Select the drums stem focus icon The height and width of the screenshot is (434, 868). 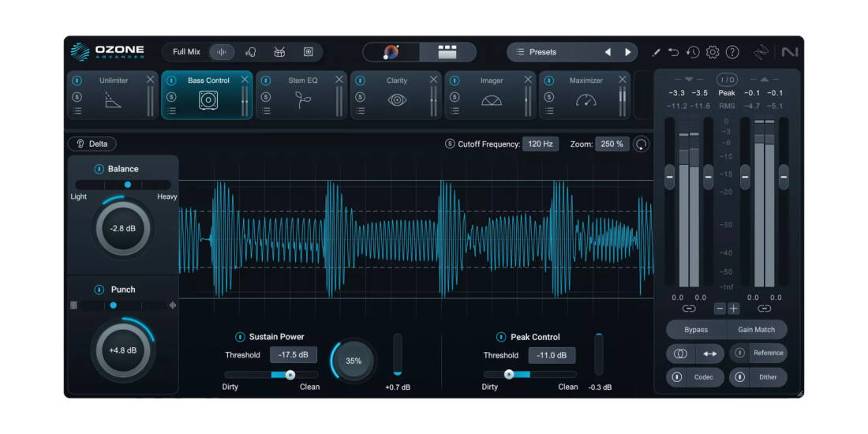pyautogui.click(x=279, y=52)
